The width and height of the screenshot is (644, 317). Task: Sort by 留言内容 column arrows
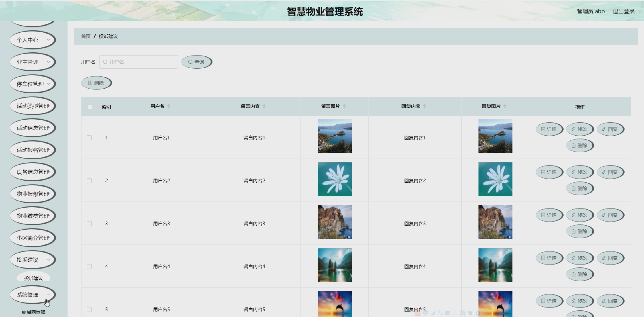[264, 106]
